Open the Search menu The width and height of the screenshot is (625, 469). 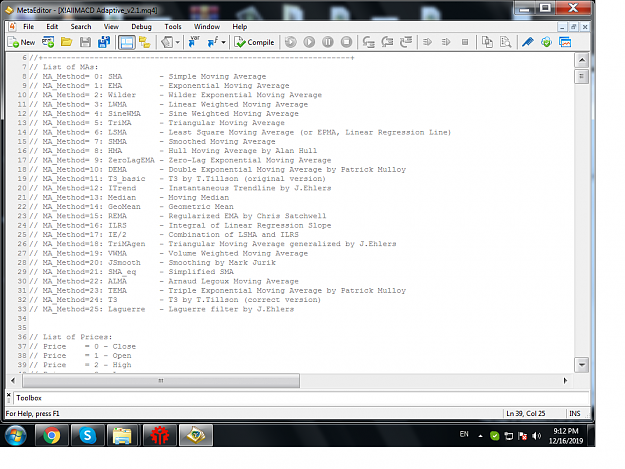pos(81,27)
